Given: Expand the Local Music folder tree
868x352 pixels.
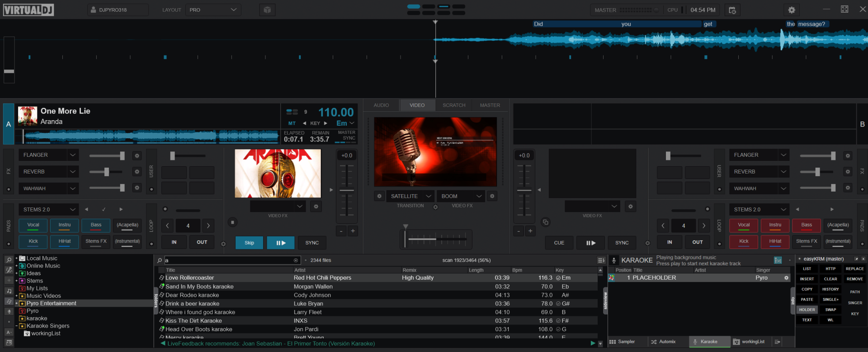Looking at the screenshot, I should pyautogui.click(x=17, y=258).
